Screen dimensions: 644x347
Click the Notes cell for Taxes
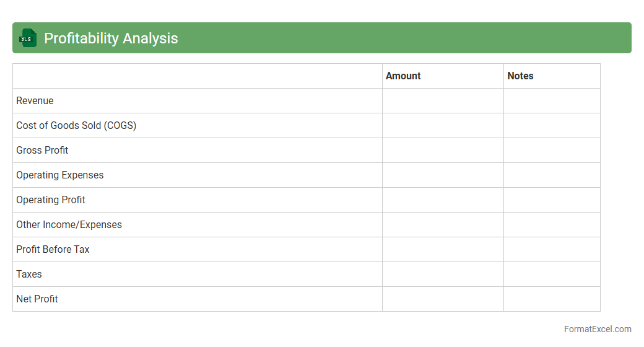point(552,274)
